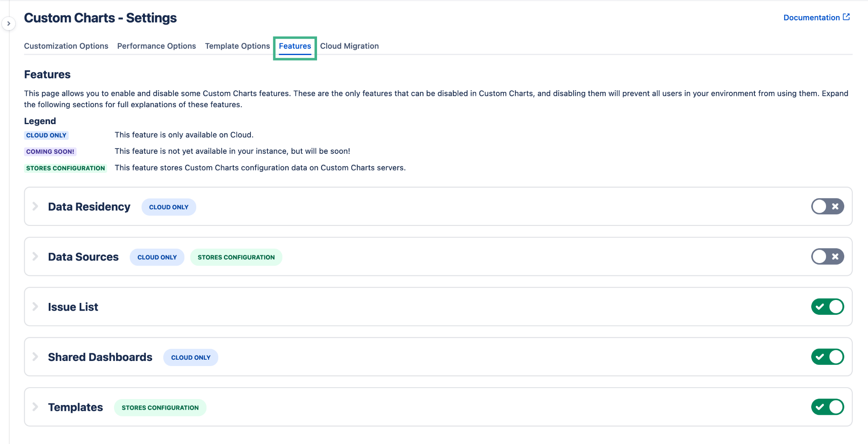Select the Features tab
Image resolution: width=868 pixels, height=444 pixels.
click(295, 46)
